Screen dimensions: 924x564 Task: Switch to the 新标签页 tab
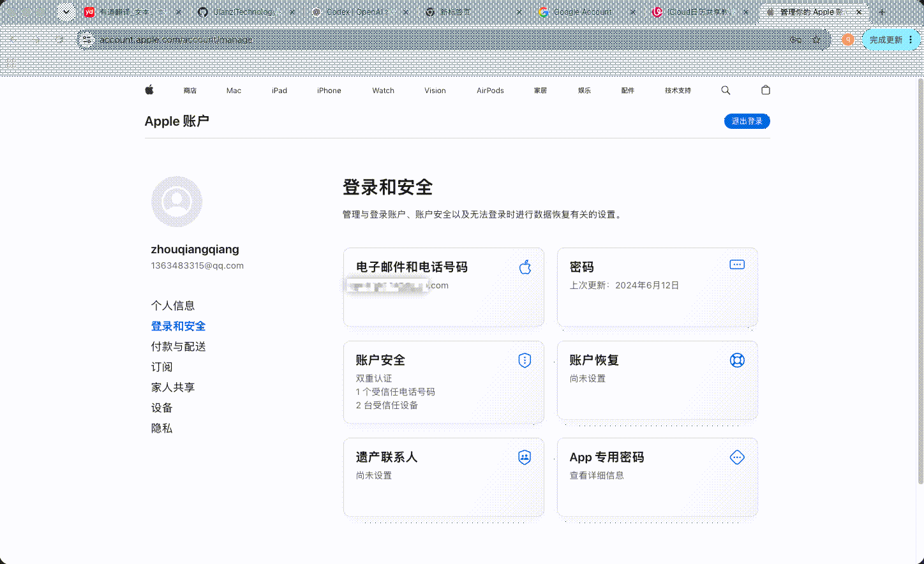(x=473, y=12)
